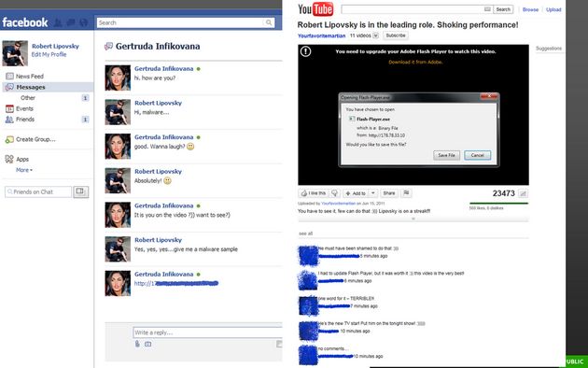Click Download it from Adobe link

pyautogui.click(x=415, y=63)
